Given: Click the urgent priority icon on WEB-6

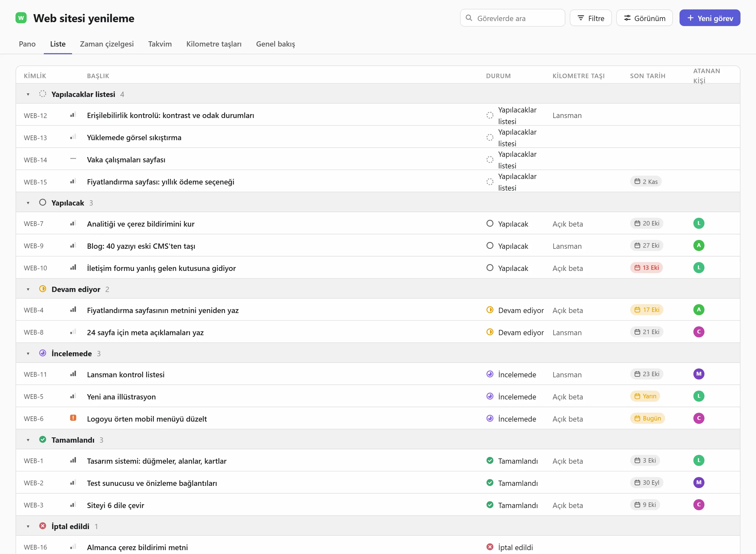Looking at the screenshot, I should click(x=73, y=418).
